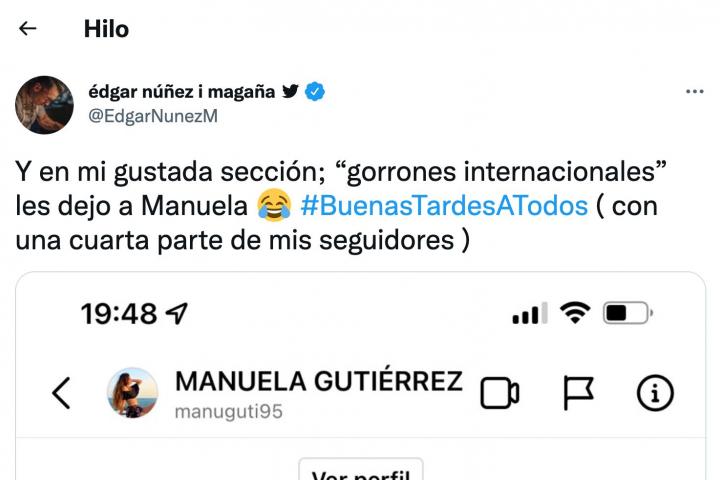Click the @EdgarNunezM handle

pos(153,116)
